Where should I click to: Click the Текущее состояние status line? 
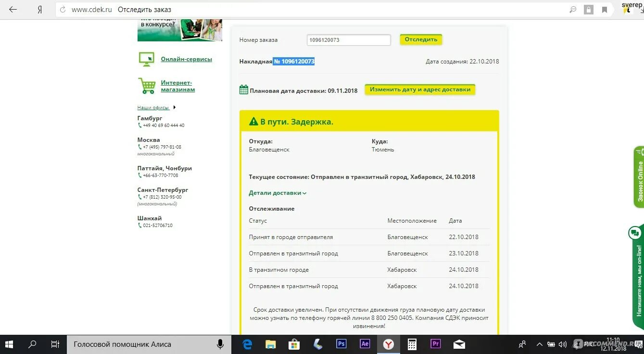pyautogui.click(x=362, y=177)
